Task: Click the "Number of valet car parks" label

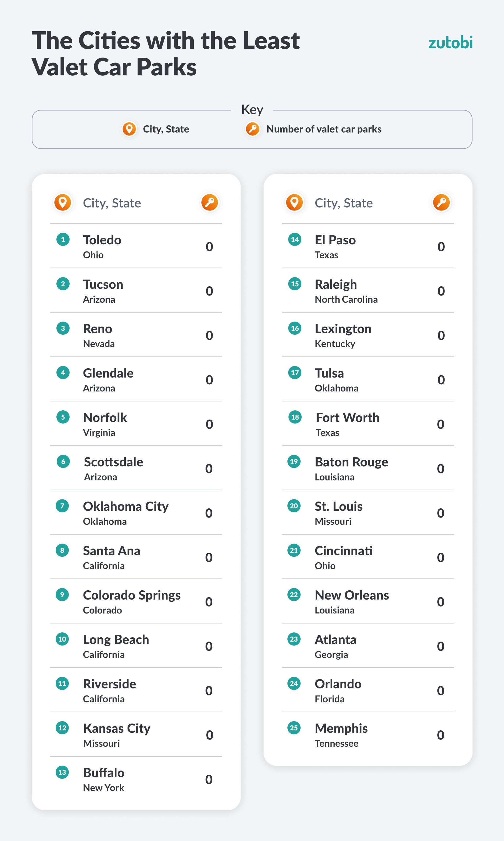Action: 324,129
